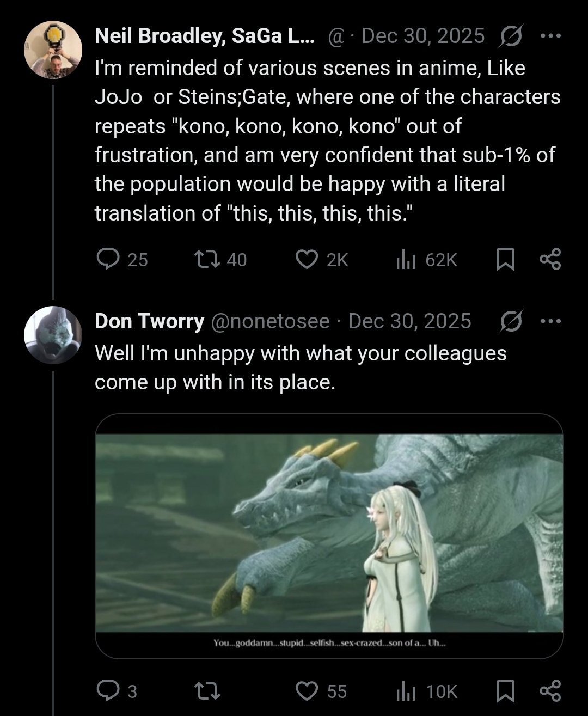Share Neil Broadley's tweet

tap(550, 260)
